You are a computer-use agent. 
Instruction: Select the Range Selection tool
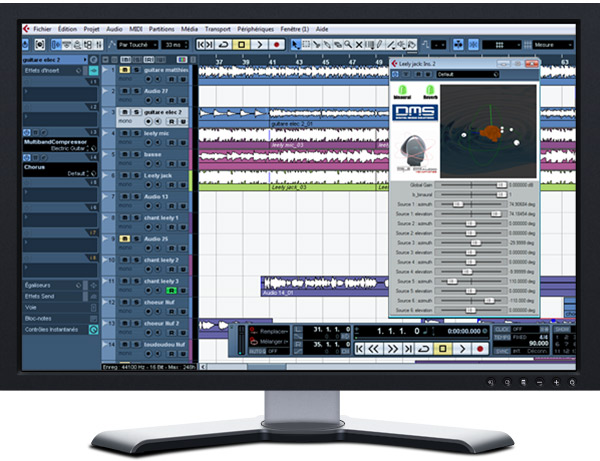306,45
